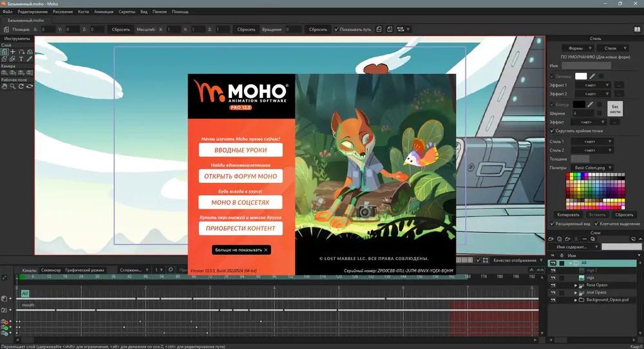Switch to the 'Секвенсер' timeline tab
644x349 pixels.
51,270
